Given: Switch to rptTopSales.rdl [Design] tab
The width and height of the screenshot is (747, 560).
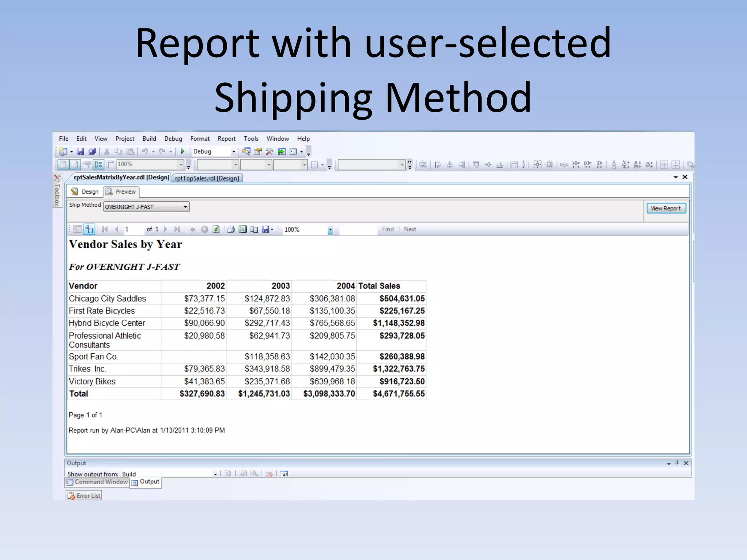Looking at the screenshot, I should pos(207,178).
